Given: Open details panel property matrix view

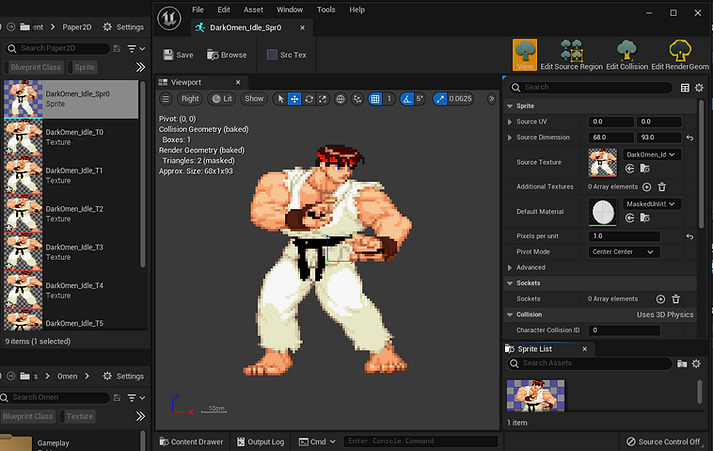Looking at the screenshot, I should click(685, 87).
